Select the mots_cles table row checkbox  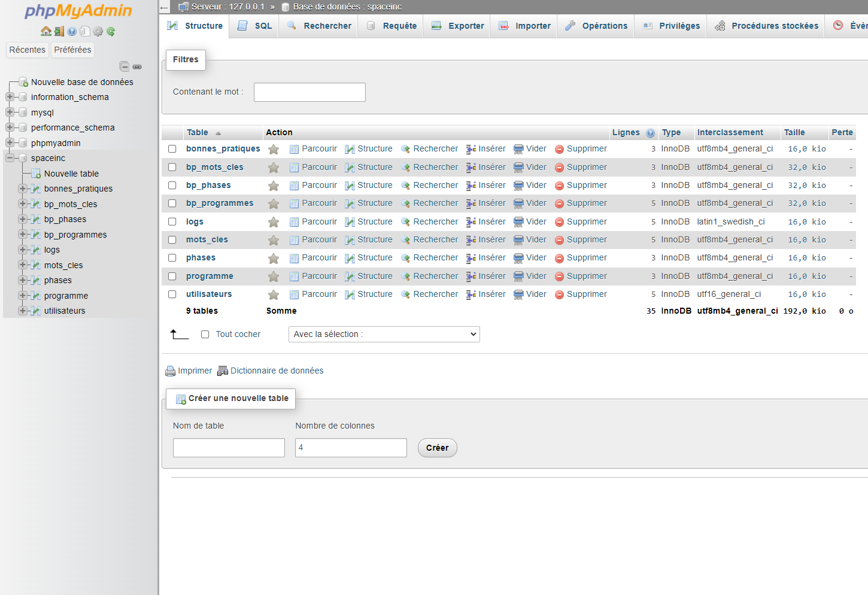[172, 240]
